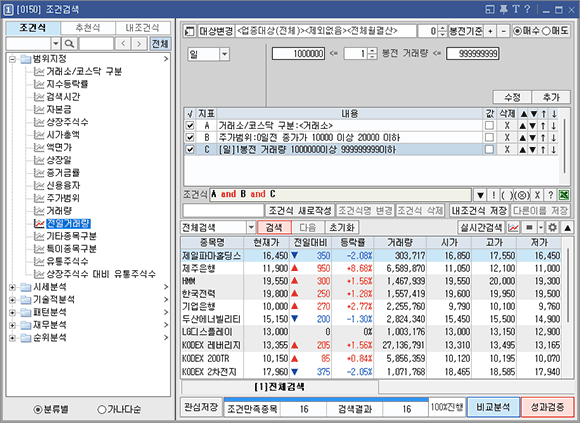The height and width of the screenshot is (423, 580).
Task: Switch to the 조건식 tab
Action: tap(33, 28)
